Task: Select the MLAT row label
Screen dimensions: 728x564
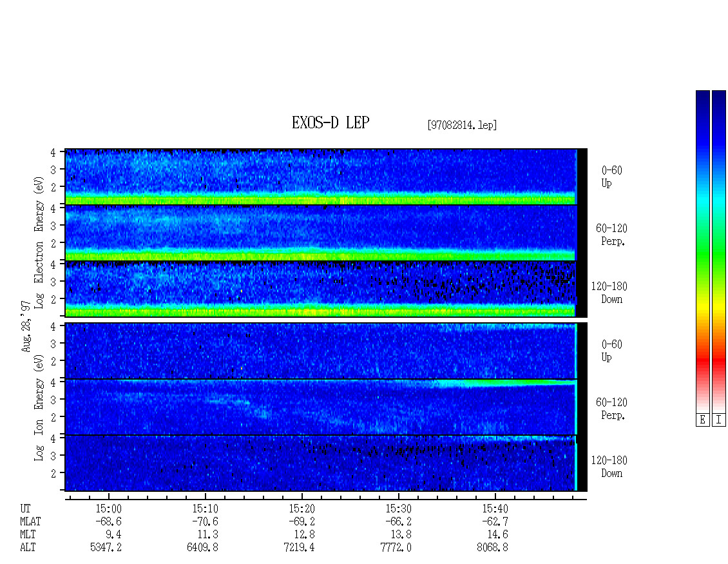Action: click(30, 521)
